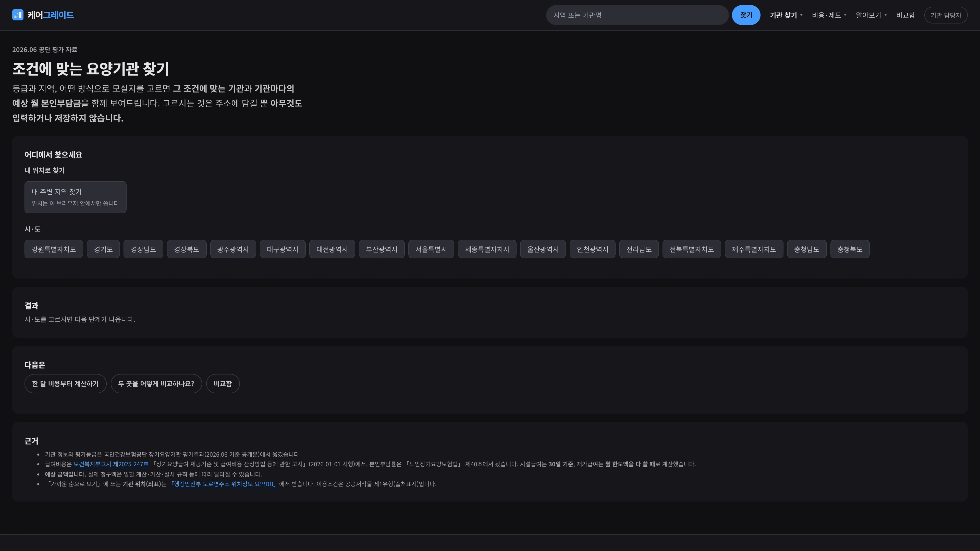The height and width of the screenshot is (551, 980).
Task: Choose 대전광역시 region chip
Action: (x=332, y=249)
